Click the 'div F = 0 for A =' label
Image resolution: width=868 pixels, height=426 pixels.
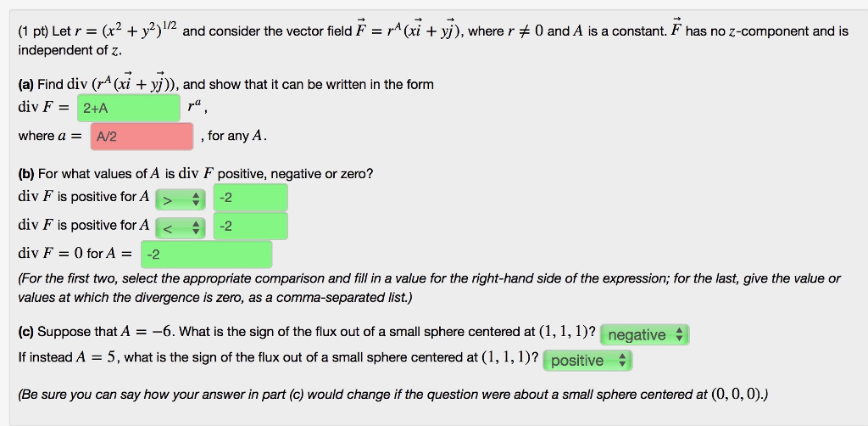(75, 254)
